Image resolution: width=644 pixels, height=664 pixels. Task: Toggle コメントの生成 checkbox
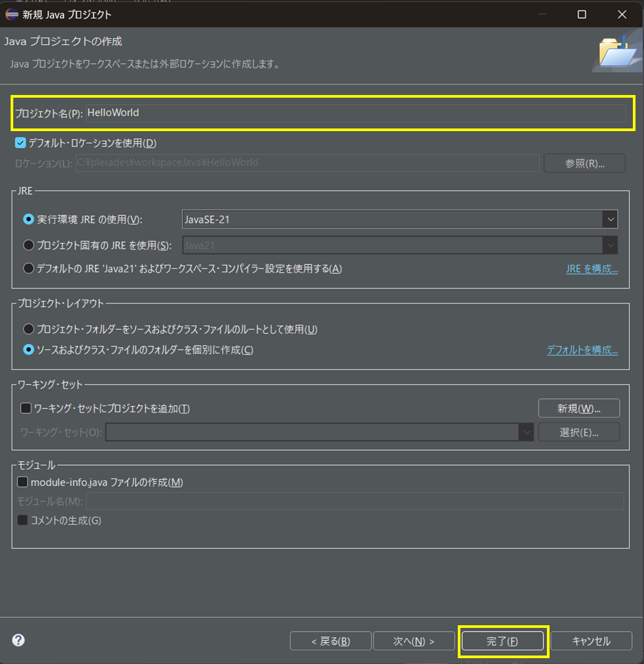click(22, 520)
